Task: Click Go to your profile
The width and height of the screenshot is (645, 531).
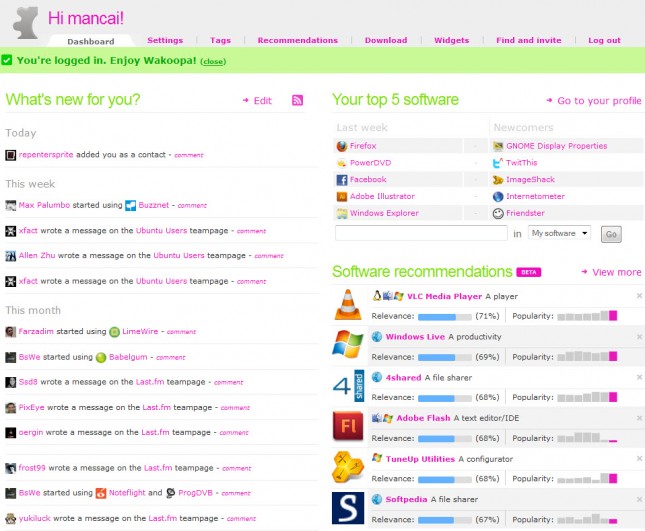Action: [599, 101]
